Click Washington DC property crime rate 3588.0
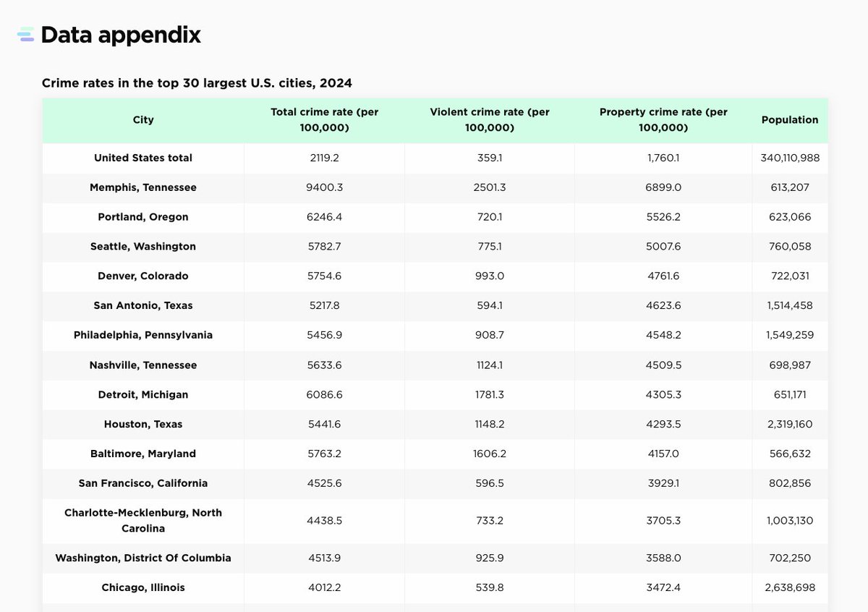The width and height of the screenshot is (868, 612). coord(663,558)
